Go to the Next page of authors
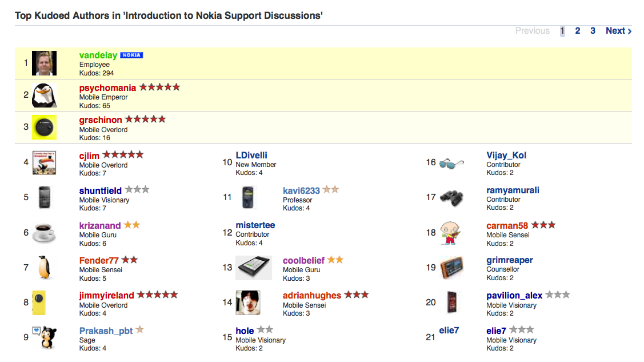 tap(618, 30)
